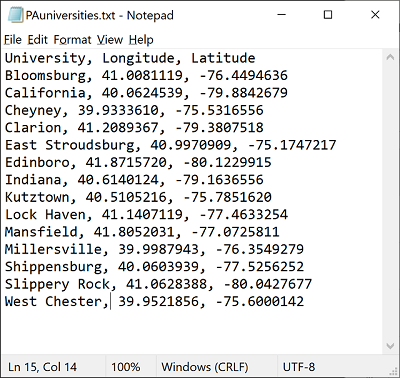This screenshot has height=378, width=400.
Task: Click the scrollbar down arrow
Action: (390, 346)
